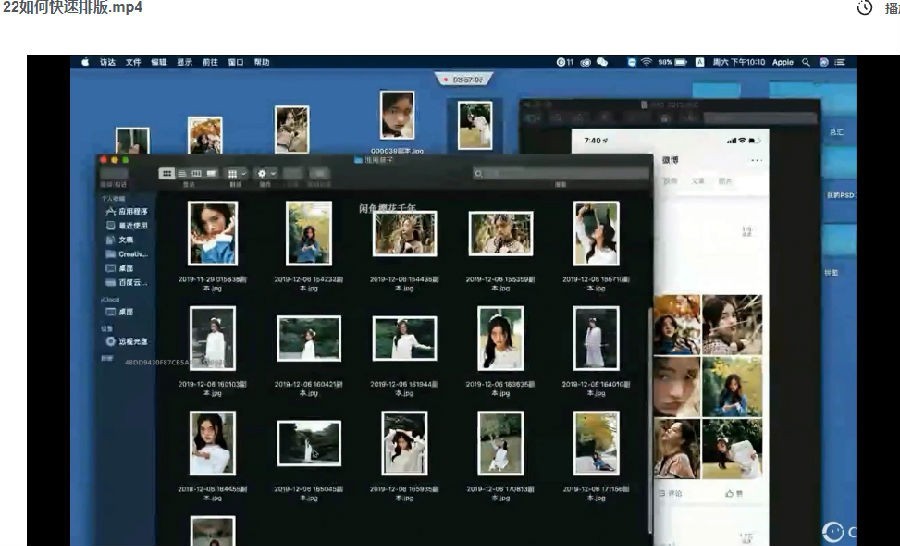Switch Finder to column view
Screen dimensions: 900x546
[196, 173]
